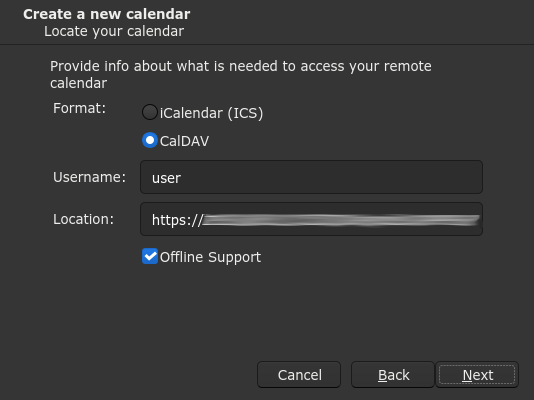534x400 pixels.
Task: Click the "Location:" field label
Action: pos(83,219)
